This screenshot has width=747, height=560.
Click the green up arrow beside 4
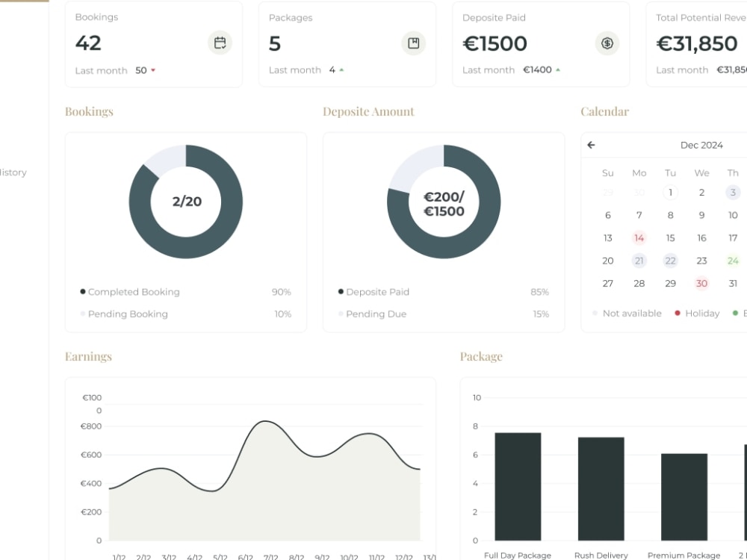click(x=341, y=70)
